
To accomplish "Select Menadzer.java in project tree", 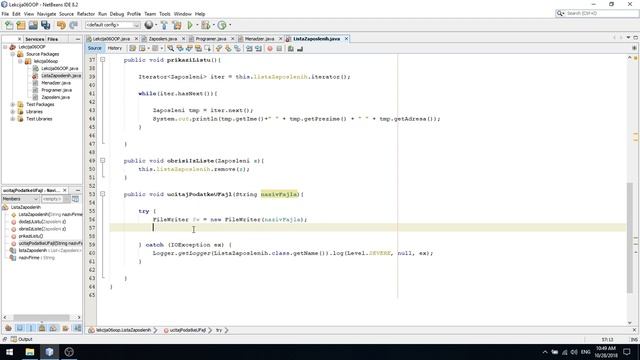I will (56, 83).
